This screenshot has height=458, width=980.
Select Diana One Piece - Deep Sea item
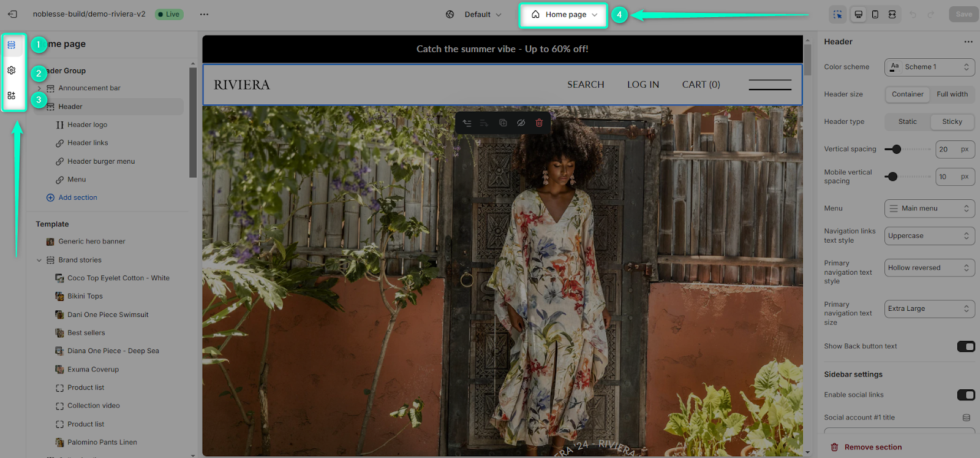(x=113, y=351)
